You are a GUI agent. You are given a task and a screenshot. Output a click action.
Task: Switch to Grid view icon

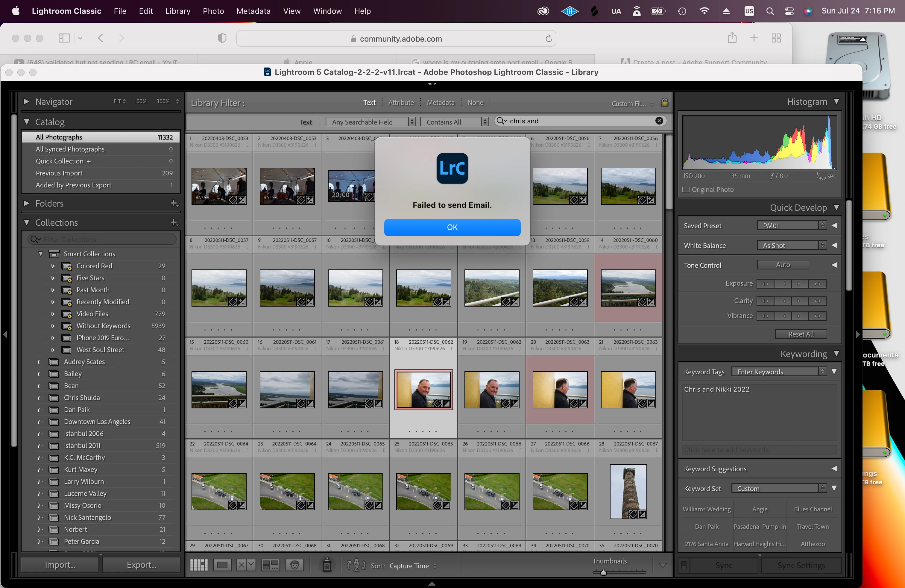click(198, 565)
